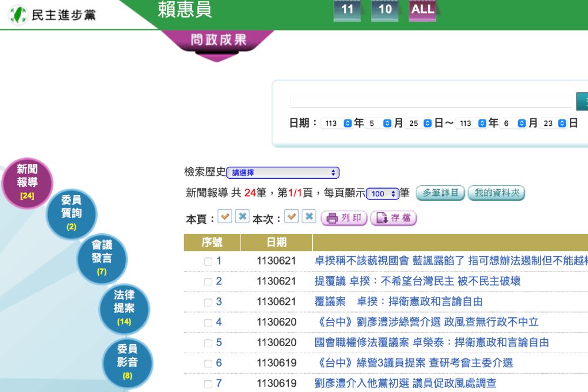Select the ALL sessions tab
The image size is (588, 392).
422,10
